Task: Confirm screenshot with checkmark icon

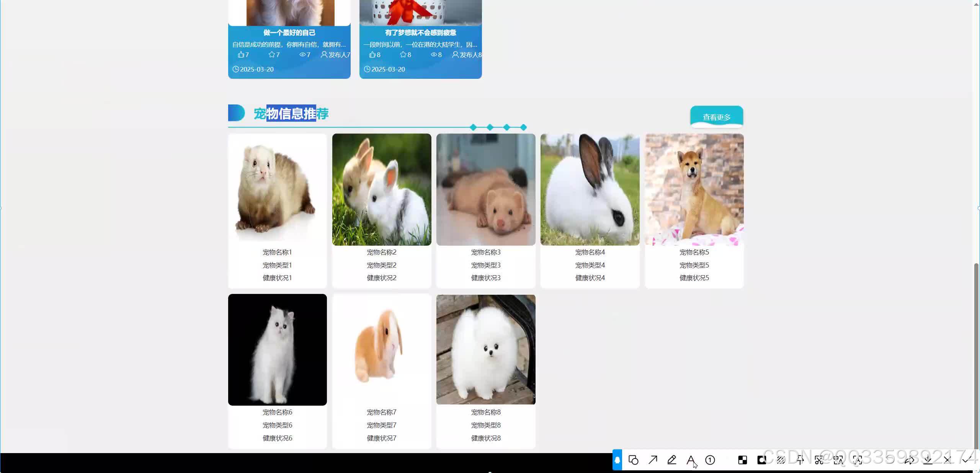Action: click(967, 459)
